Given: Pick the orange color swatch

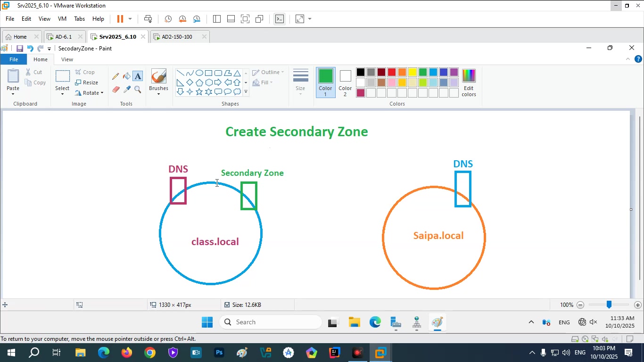Looking at the screenshot, I should coord(402,72).
